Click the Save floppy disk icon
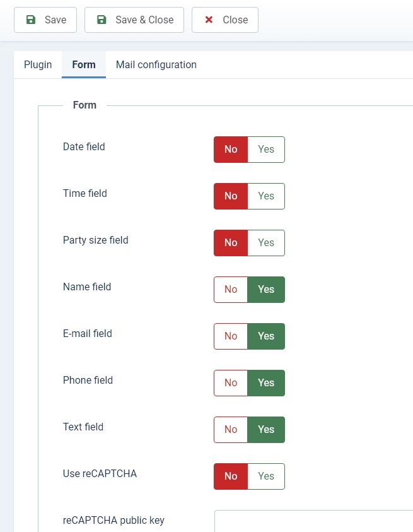This screenshot has width=413, height=532. (31, 20)
